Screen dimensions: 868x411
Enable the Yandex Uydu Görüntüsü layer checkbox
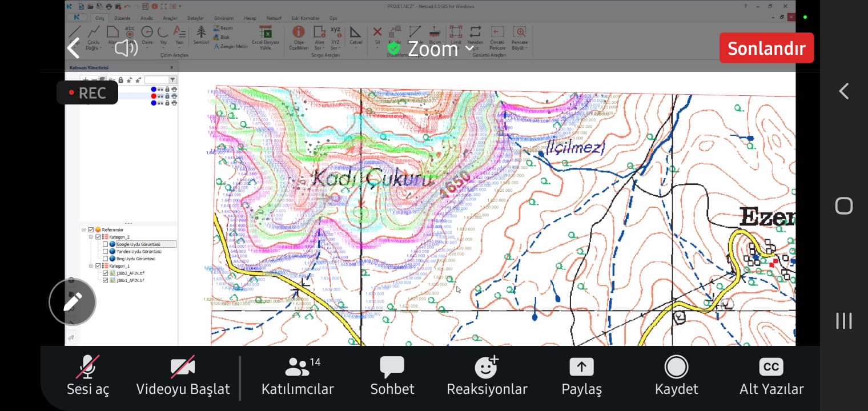click(x=105, y=252)
